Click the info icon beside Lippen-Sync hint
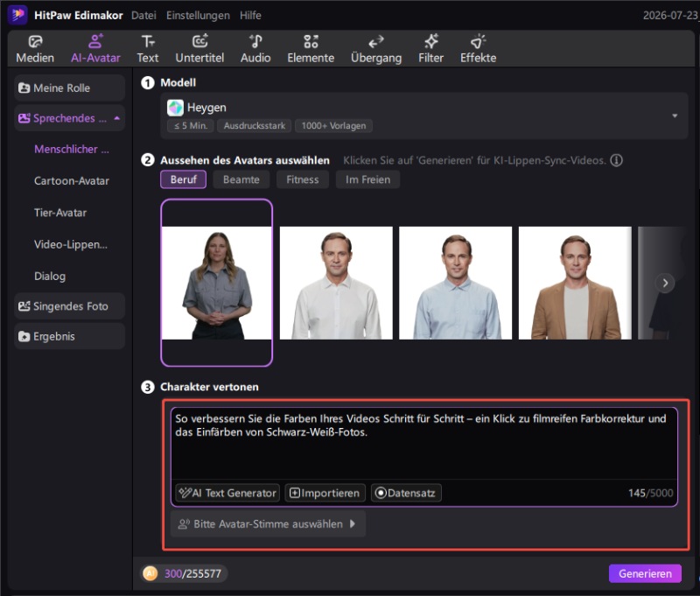The image size is (700, 596). [617, 160]
